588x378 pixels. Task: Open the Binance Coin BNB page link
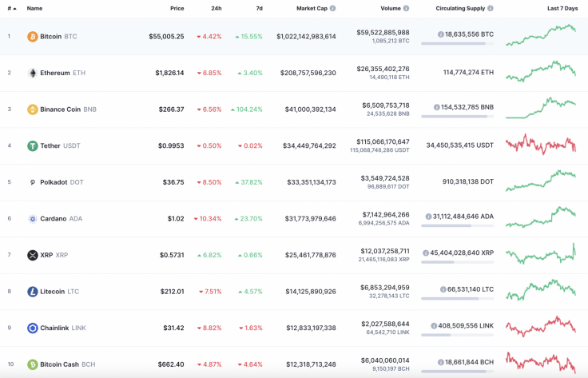[x=68, y=109]
